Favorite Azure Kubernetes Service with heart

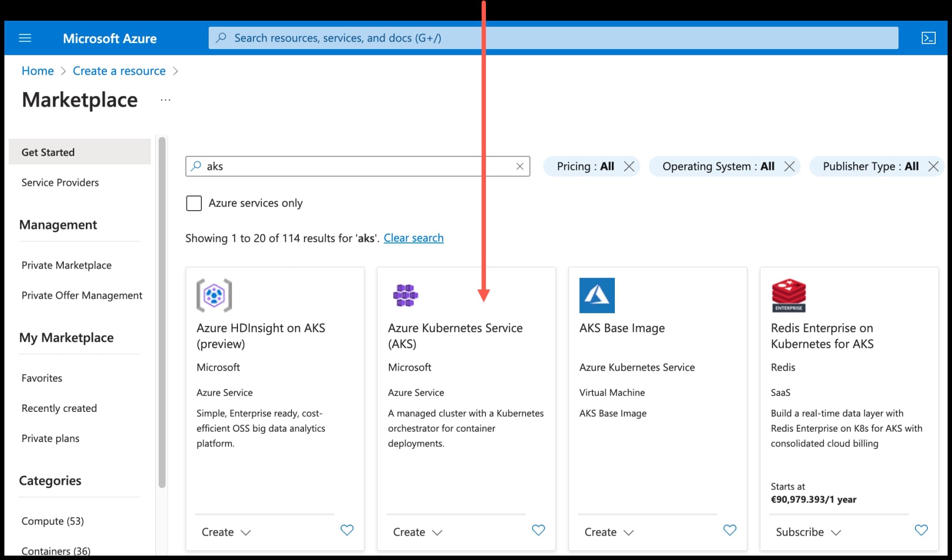(x=538, y=530)
